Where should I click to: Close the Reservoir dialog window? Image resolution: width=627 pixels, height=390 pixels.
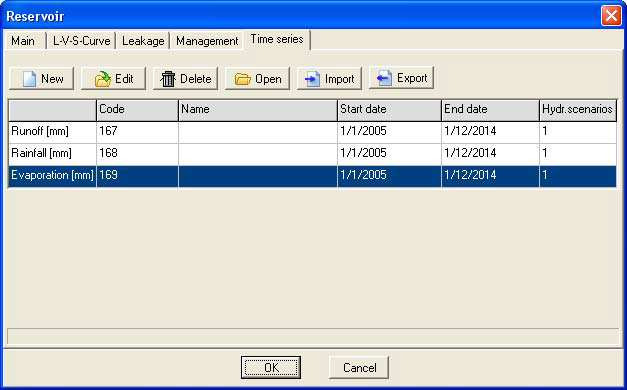pyautogui.click(x=611, y=16)
